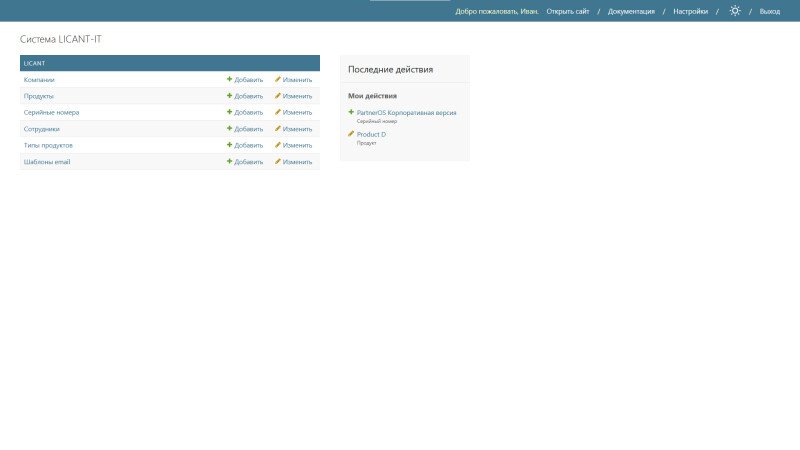Toggle the light/dark theme sun icon

pos(735,11)
